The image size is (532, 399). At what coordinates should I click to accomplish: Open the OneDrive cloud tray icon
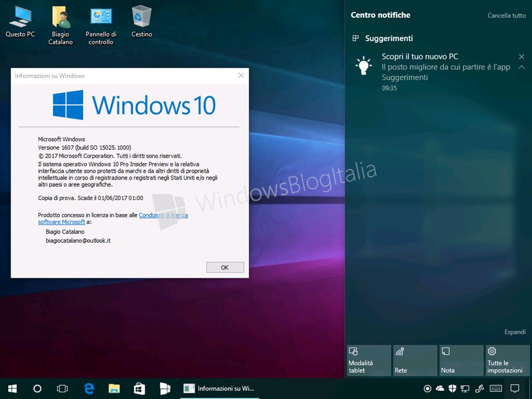tap(439, 389)
